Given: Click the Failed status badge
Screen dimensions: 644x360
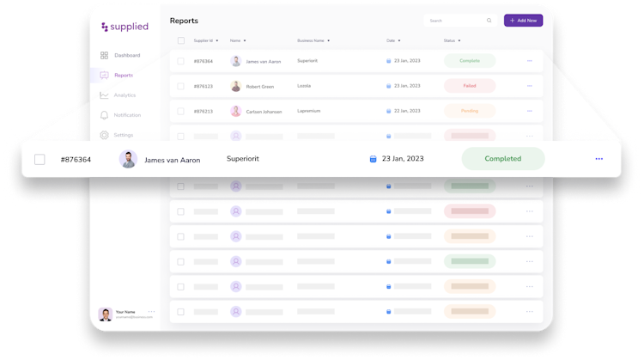Looking at the screenshot, I should click(x=470, y=86).
